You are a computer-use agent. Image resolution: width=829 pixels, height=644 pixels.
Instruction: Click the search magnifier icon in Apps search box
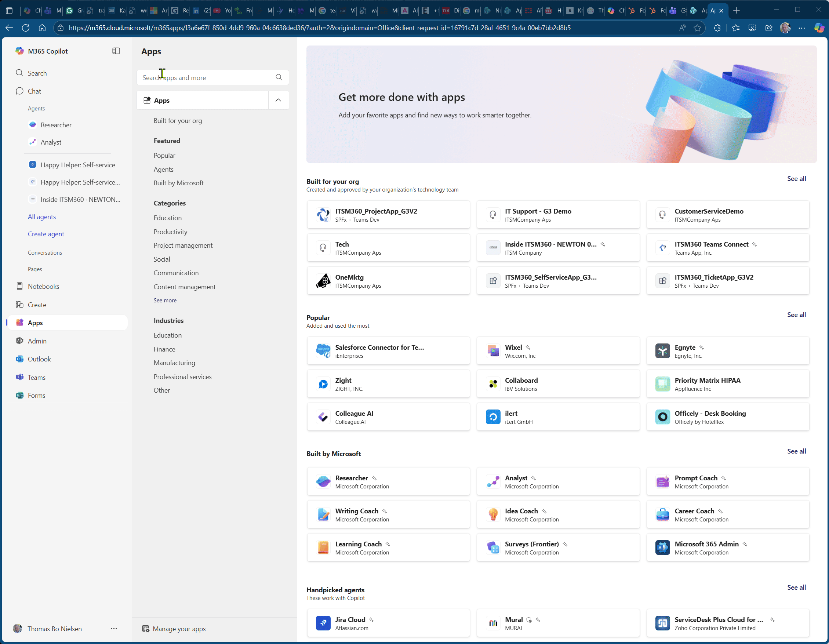279,77
